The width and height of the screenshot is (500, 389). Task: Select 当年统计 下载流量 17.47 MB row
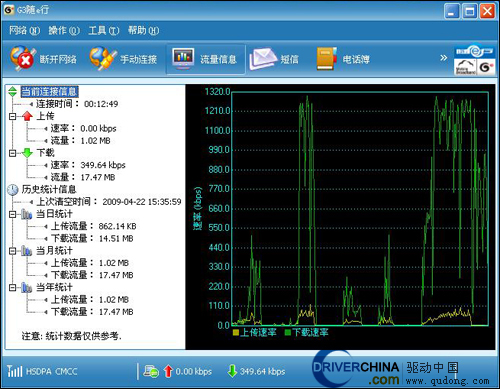coord(92,312)
